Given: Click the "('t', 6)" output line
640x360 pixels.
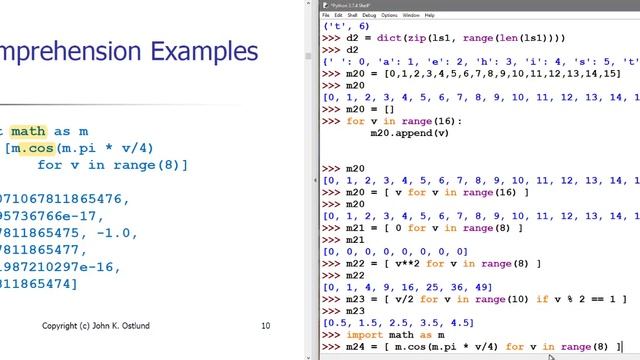Looking at the screenshot, I should [x=346, y=27].
